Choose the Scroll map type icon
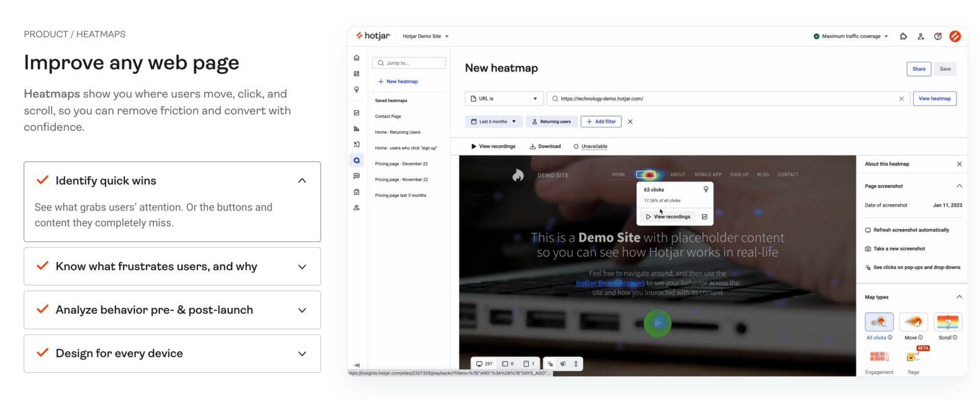Screen dimensions: 980x401 click(948, 322)
